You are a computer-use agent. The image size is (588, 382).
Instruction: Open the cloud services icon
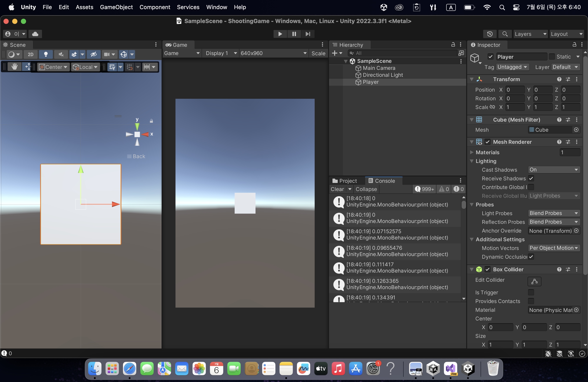(35, 34)
